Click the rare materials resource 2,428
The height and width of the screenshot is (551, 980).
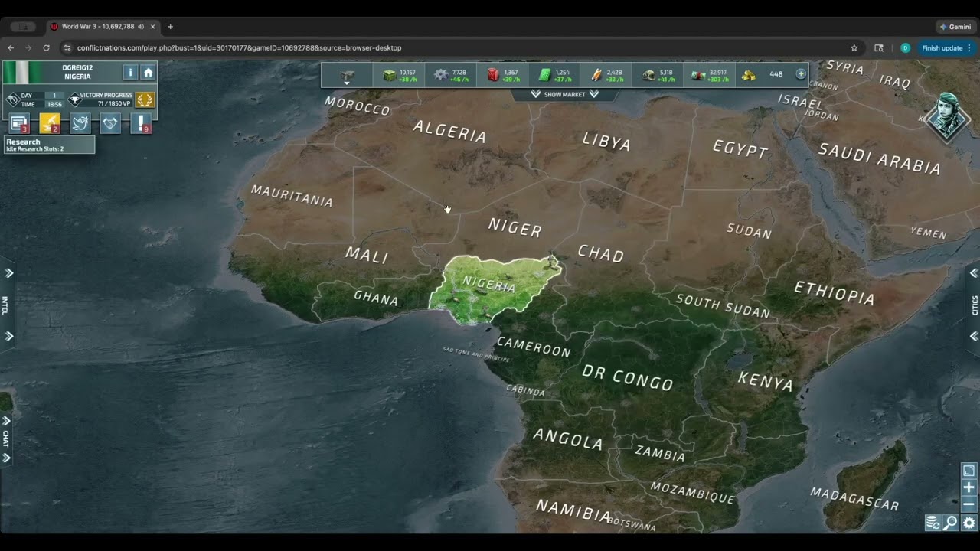(606, 75)
